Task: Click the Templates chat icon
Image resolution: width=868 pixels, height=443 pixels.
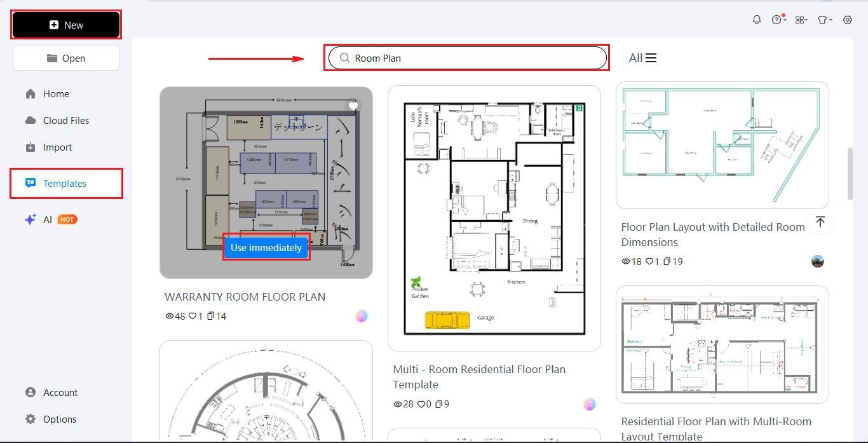Action: pos(31,183)
